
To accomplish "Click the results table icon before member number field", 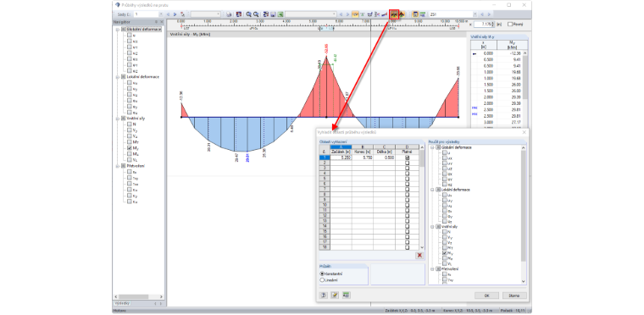I will click(x=416, y=14).
